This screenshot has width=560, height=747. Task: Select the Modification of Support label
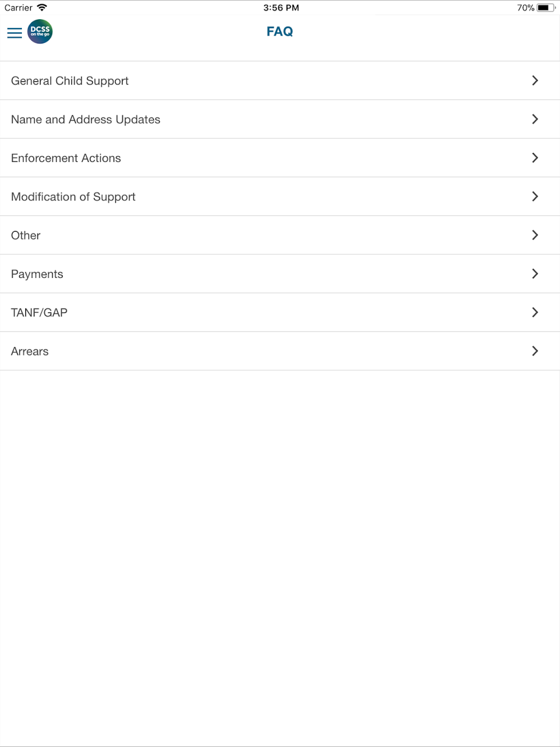coord(73,197)
